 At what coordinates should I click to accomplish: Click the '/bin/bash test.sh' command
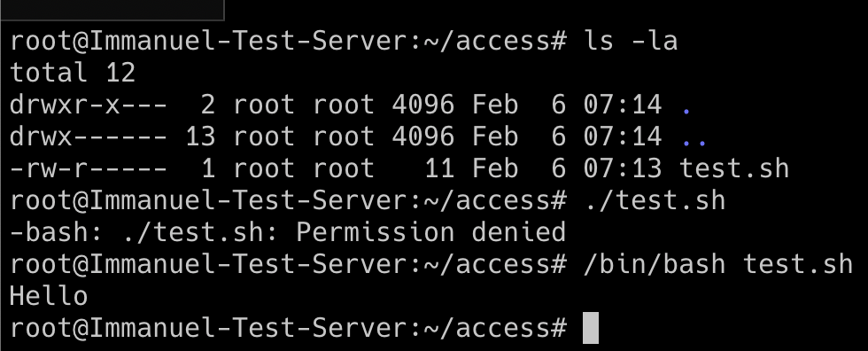pos(718,264)
